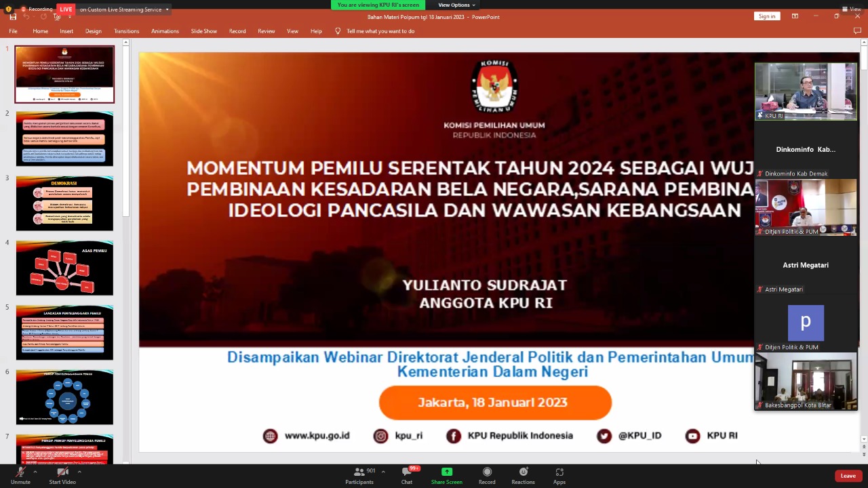Open the Reactions menu
Viewport: 868px width, 488px height.
point(523,472)
